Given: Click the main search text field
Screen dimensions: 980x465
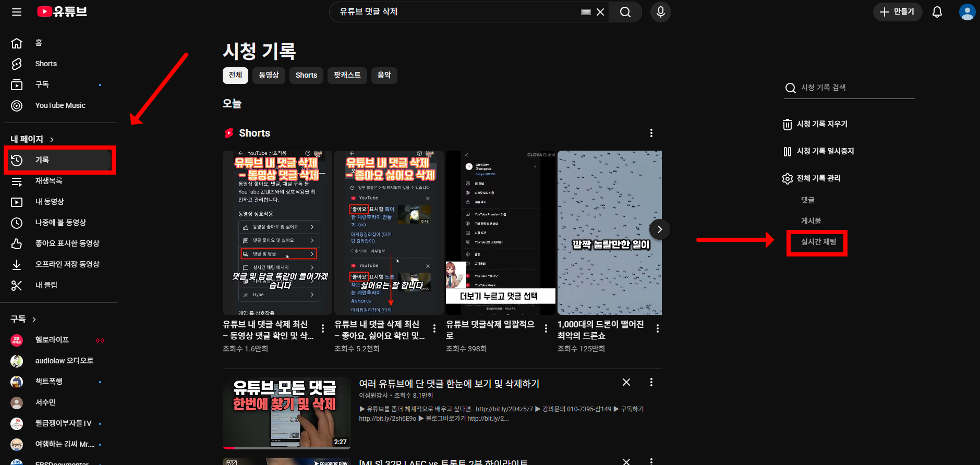Looking at the screenshot, I should [456, 12].
